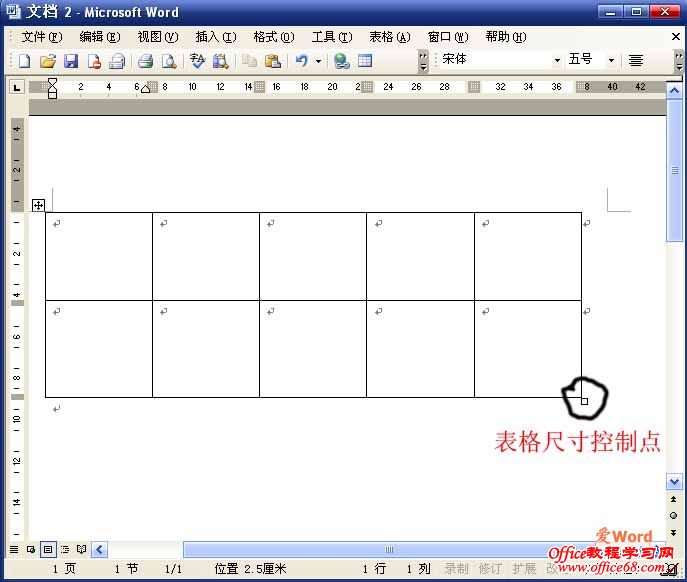Click the vertical scrollbar down arrow
The height and width of the screenshot is (582, 687).
click(x=674, y=482)
